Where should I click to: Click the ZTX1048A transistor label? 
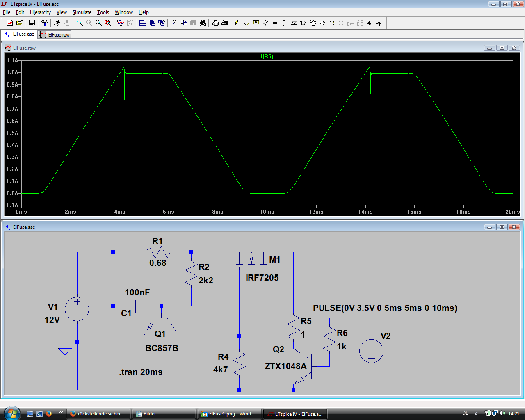tap(286, 366)
